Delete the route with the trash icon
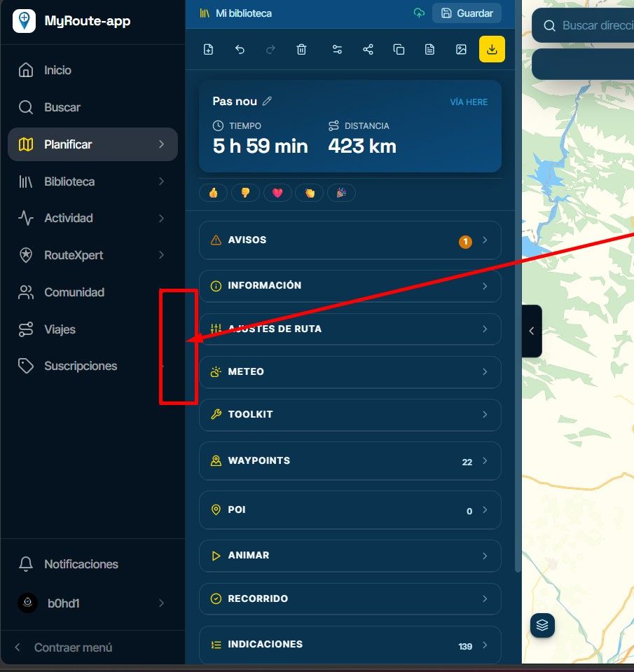 301,49
